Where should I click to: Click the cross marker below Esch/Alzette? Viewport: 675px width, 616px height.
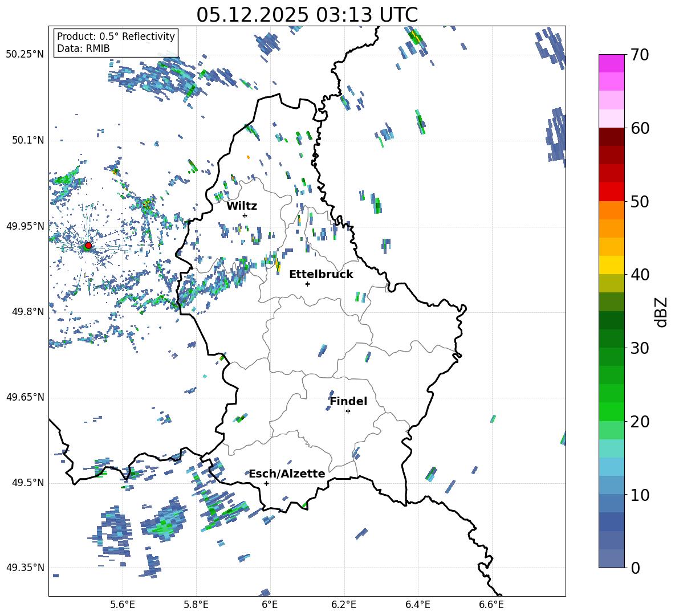[266, 483]
